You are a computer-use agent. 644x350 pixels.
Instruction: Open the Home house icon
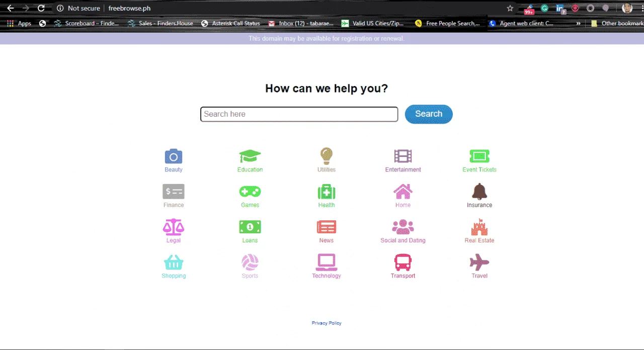[403, 192]
